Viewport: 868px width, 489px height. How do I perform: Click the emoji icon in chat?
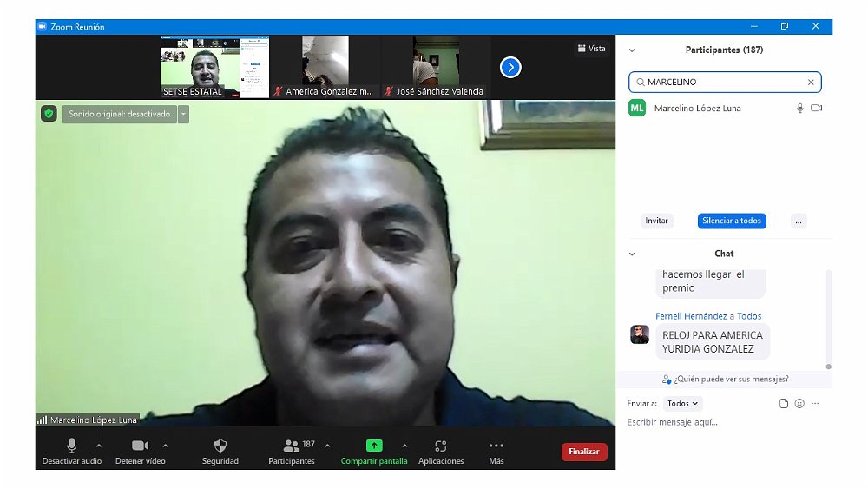[799, 404]
